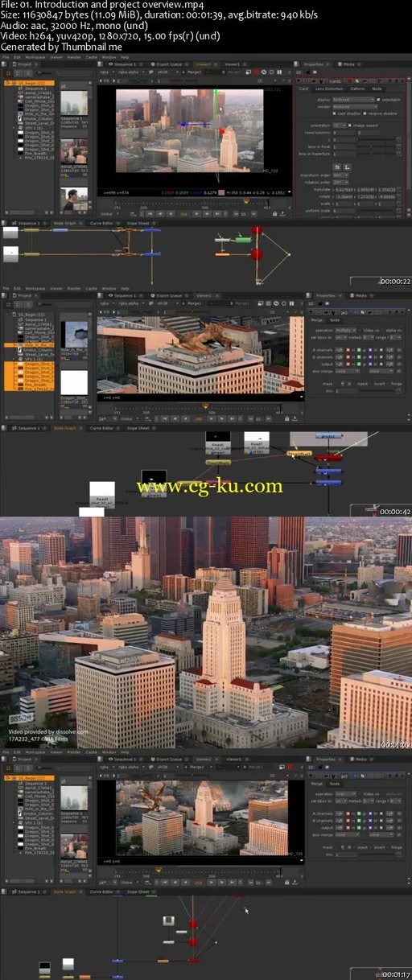Open operation dropdown showing multiply
412x980 pixels.
coord(346,330)
